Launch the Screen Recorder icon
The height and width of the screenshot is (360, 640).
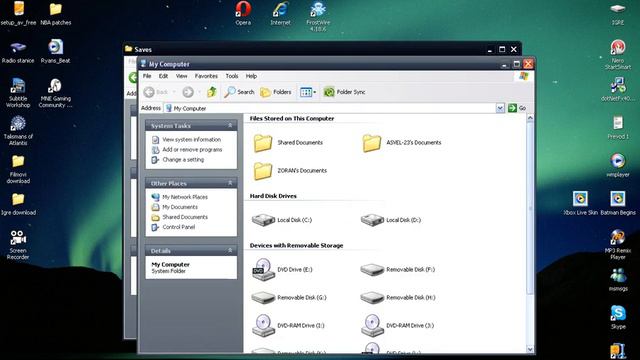(18, 245)
